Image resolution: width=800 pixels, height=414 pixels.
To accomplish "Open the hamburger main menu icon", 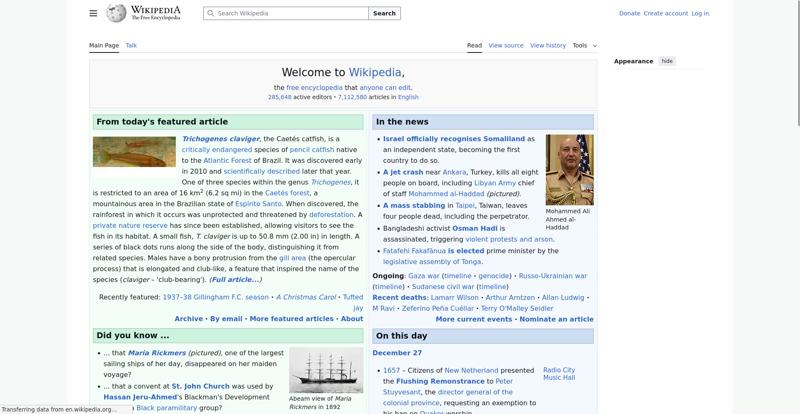I will tap(93, 13).
